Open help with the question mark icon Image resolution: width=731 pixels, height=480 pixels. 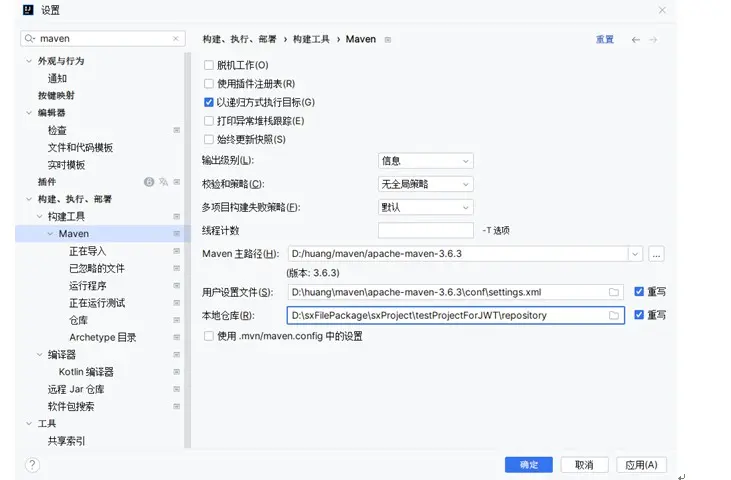(x=32, y=465)
